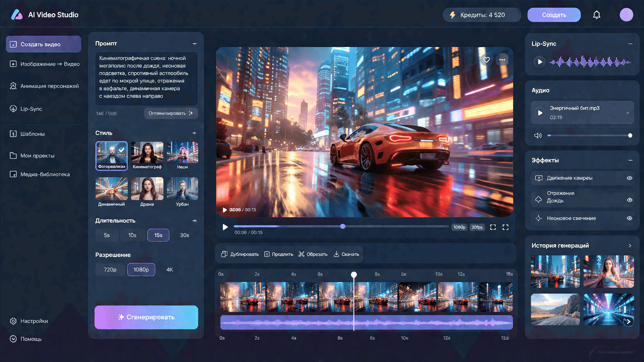Collapse the Промпт panel
Image resolution: width=644 pixels, height=362 pixels.
[195, 44]
